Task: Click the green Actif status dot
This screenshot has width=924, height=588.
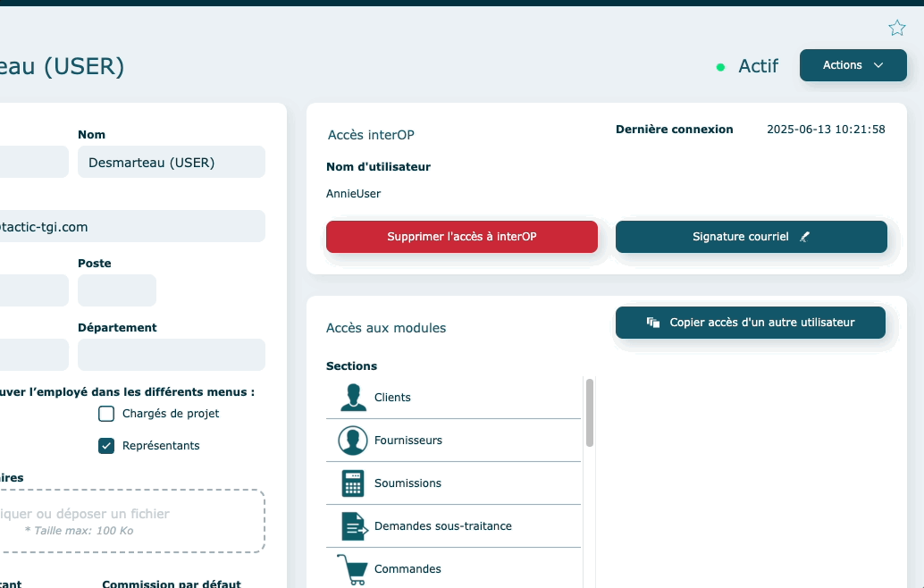Action: coord(721,67)
